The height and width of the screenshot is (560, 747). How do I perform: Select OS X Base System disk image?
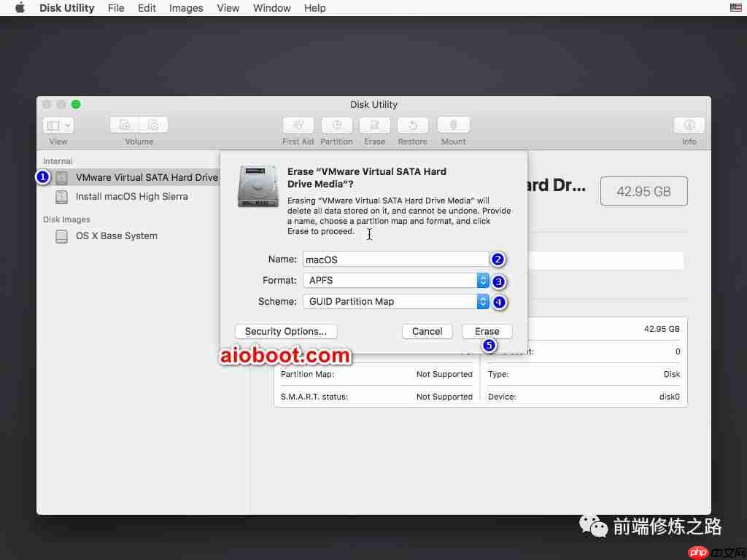[x=116, y=236]
